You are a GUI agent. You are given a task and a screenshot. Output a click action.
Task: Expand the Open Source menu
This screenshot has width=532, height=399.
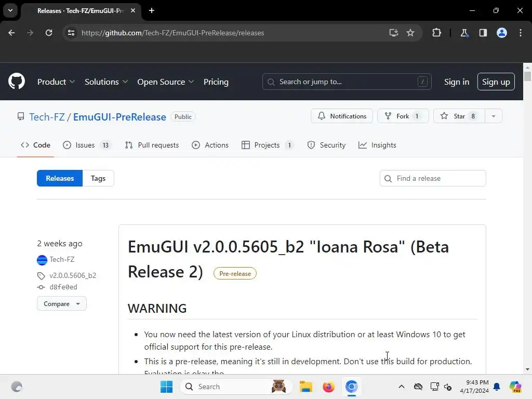point(166,82)
